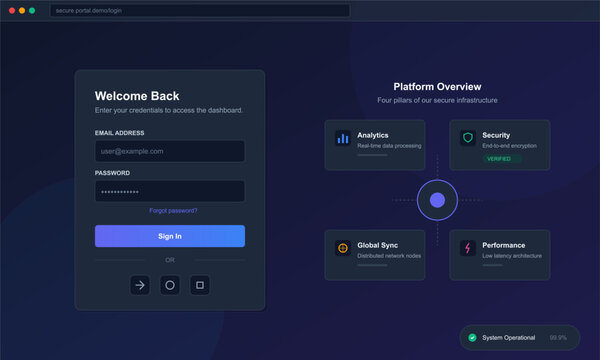Screen dimensions: 600x360
Task: Click the arrow social login icon
Action: click(140, 285)
